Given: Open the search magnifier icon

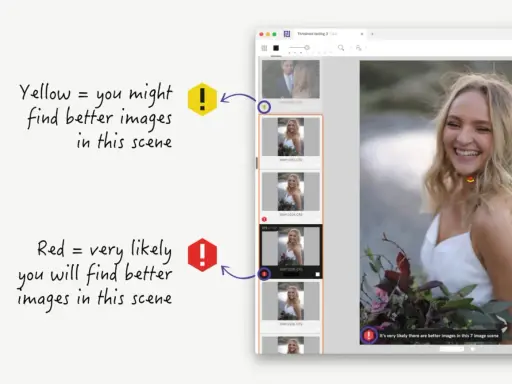Looking at the screenshot, I should pyautogui.click(x=341, y=48).
